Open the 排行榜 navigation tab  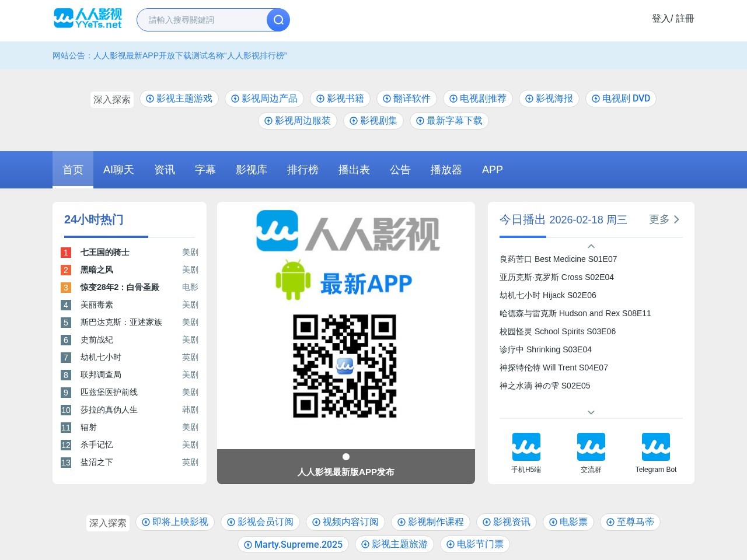(303, 170)
